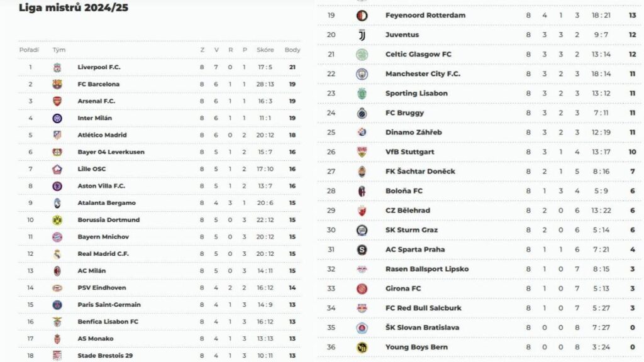Open the Bayern Mnichov team link
The height and width of the screenshot is (362, 644).
(103, 237)
